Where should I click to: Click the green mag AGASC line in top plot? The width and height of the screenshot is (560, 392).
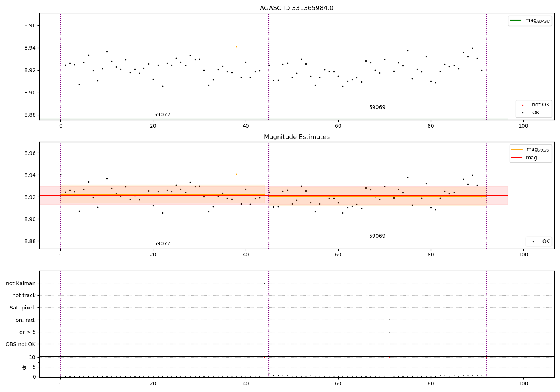click(273, 119)
